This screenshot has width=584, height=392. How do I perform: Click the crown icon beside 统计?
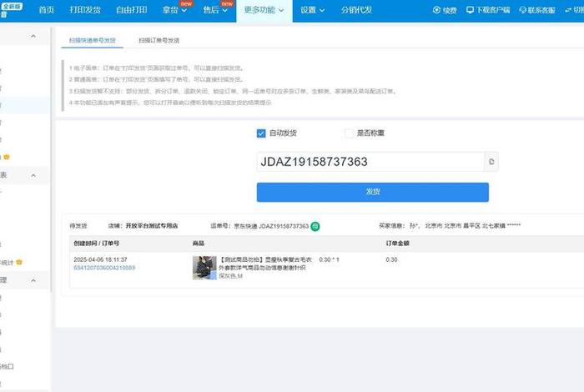coord(19,262)
